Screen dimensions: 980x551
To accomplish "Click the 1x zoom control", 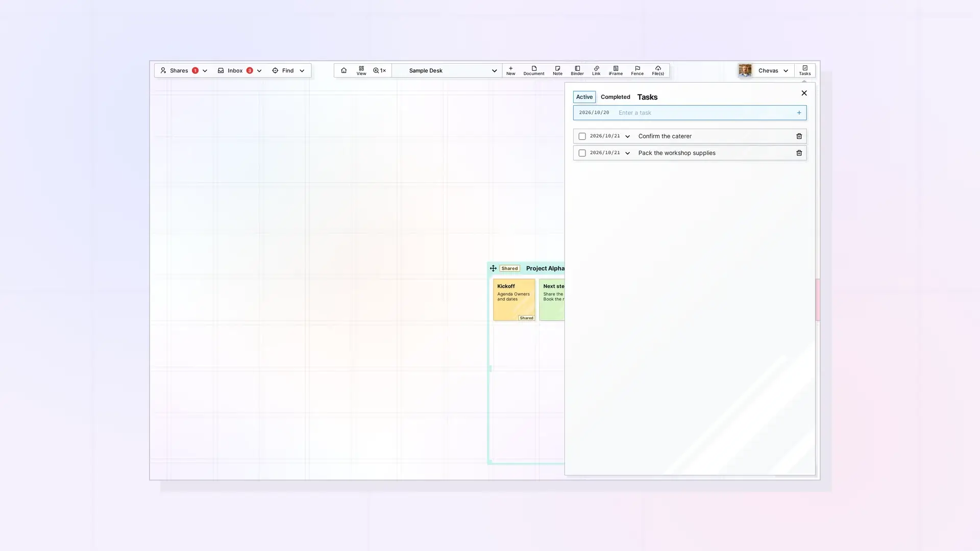I will (x=379, y=70).
